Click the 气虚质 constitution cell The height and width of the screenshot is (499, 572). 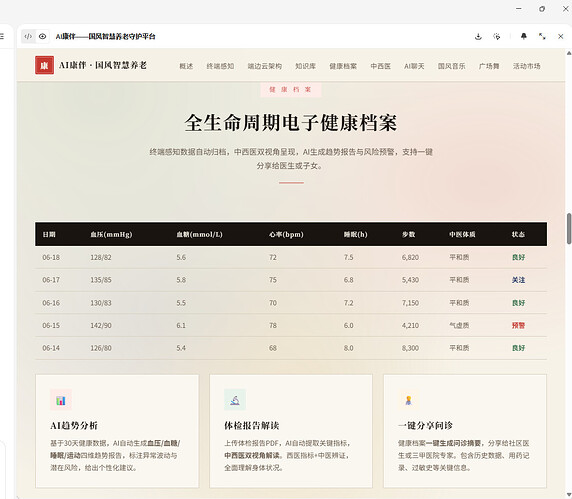click(459, 325)
